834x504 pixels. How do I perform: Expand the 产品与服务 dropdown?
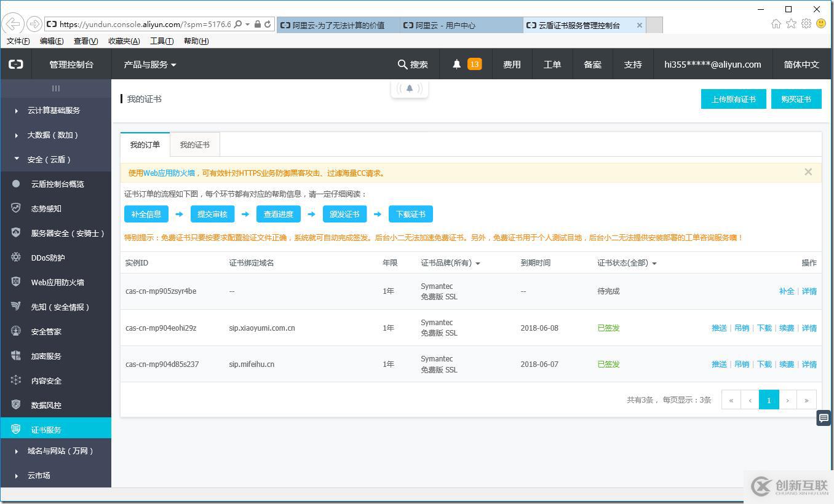pyautogui.click(x=150, y=64)
